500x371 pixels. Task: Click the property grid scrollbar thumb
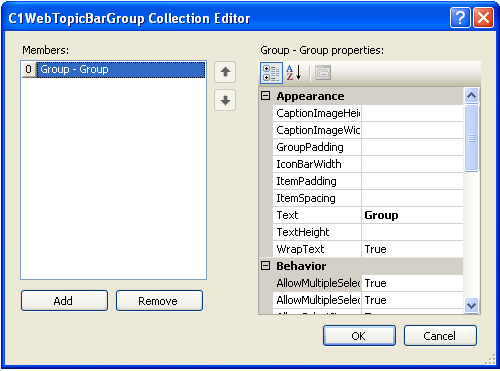[471, 138]
